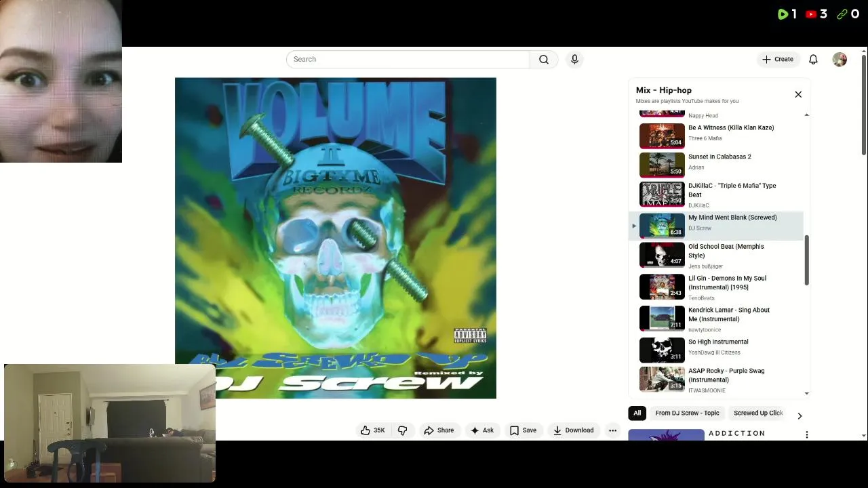Show more filter chips arrow
The width and height of the screenshot is (868, 488).
(x=800, y=415)
